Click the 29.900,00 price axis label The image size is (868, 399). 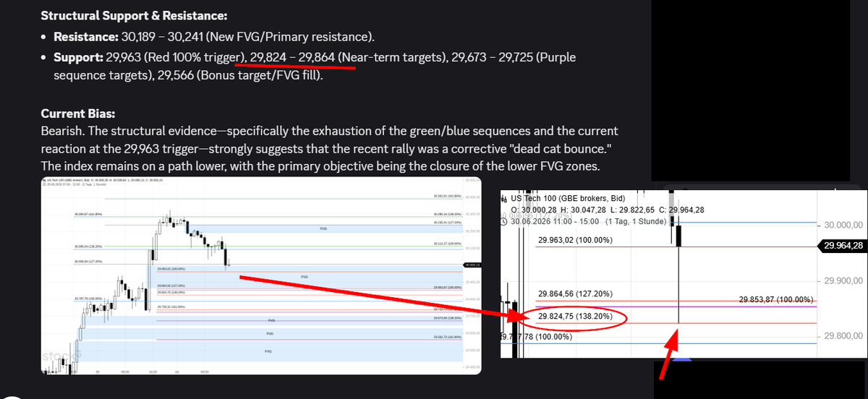pos(843,280)
